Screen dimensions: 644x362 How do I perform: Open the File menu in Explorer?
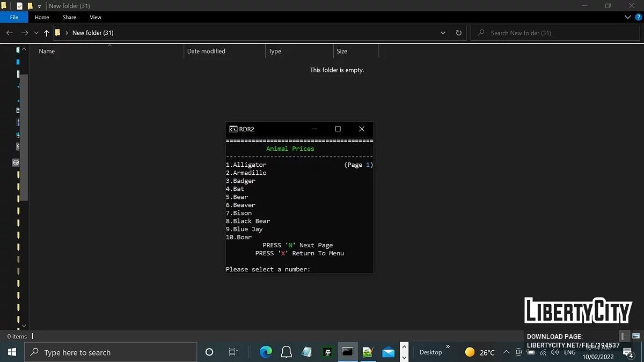click(x=14, y=17)
